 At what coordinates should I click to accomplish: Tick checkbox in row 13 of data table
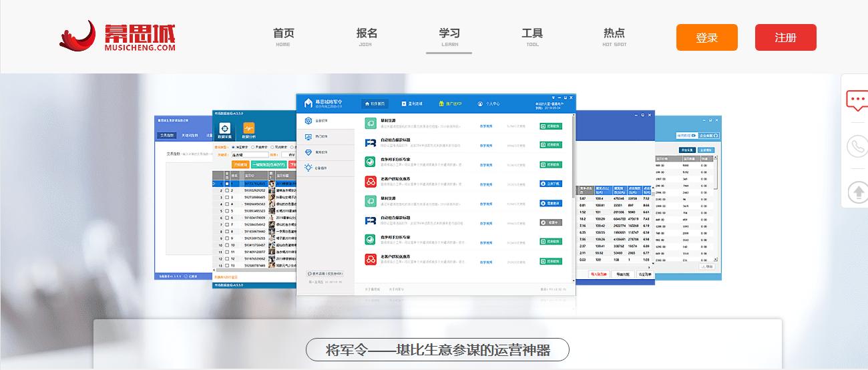click(227, 265)
